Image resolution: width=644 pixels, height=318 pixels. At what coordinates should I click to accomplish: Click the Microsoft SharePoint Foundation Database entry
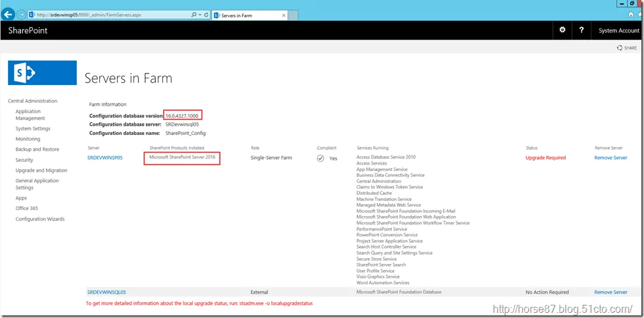pos(399,292)
